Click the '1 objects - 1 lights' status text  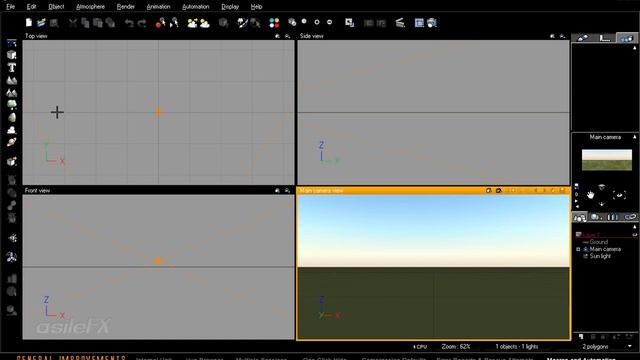[x=517, y=347]
